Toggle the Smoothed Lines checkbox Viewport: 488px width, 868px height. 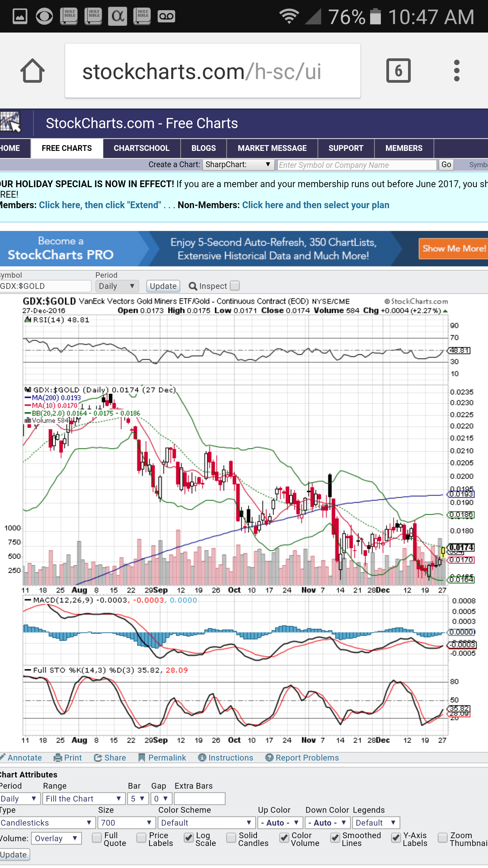(335, 837)
